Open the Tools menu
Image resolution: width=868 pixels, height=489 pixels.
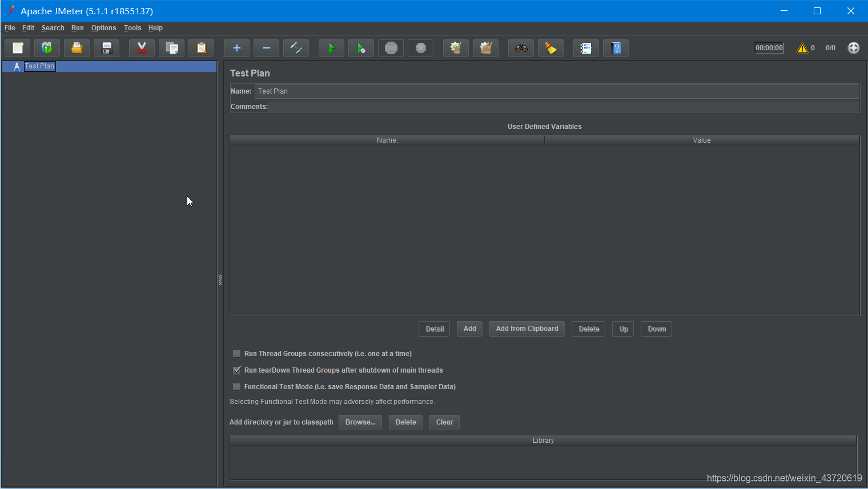click(x=132, y=28)
